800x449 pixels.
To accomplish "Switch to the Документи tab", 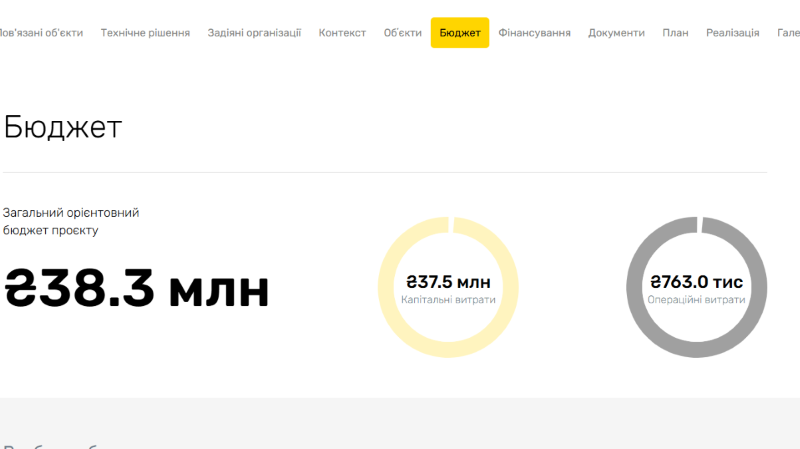I will [x=616, y=33].
